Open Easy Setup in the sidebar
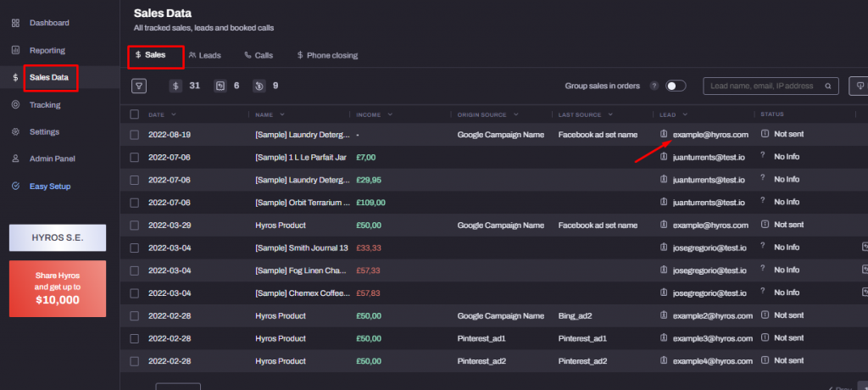The image size is (868, 390). (50, 187)
